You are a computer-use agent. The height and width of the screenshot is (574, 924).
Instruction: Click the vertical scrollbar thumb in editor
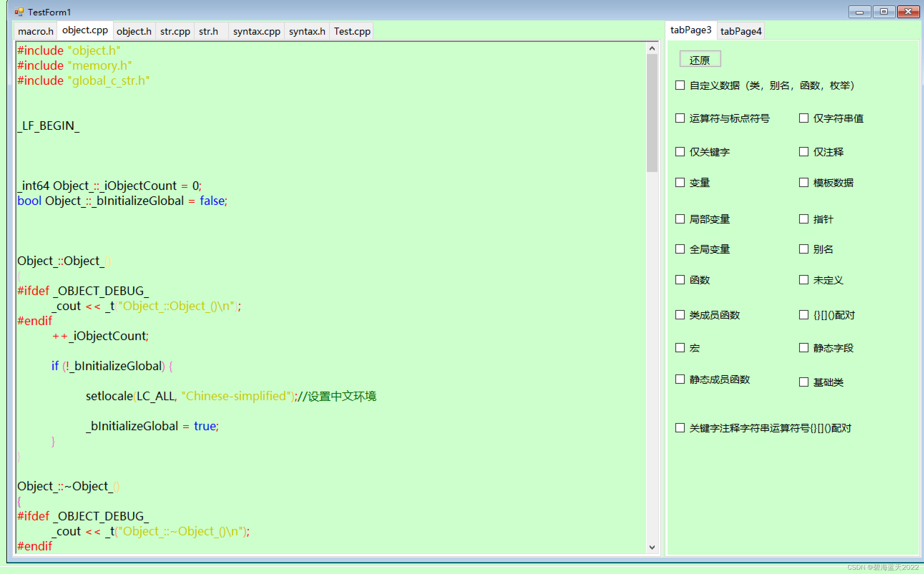pyautogui.click(x=652, y=113)
